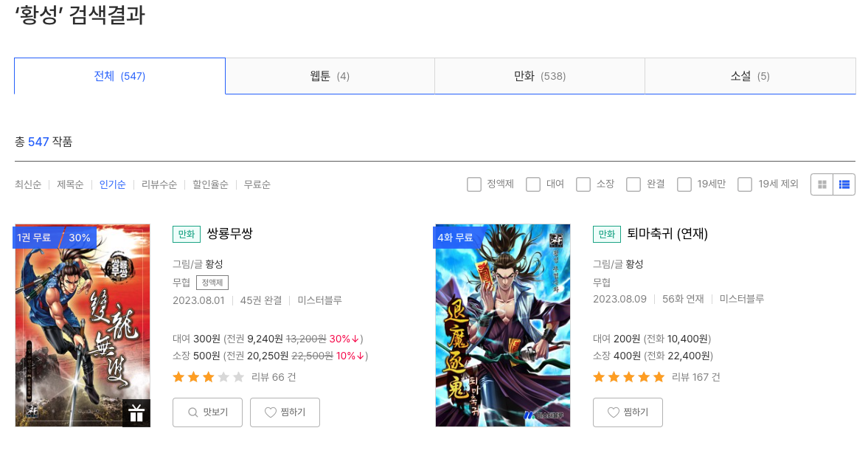Click the 만화 label beside 퇴마축귀
The width and height of the screenshot is (868, 456).
click(607, 235)
